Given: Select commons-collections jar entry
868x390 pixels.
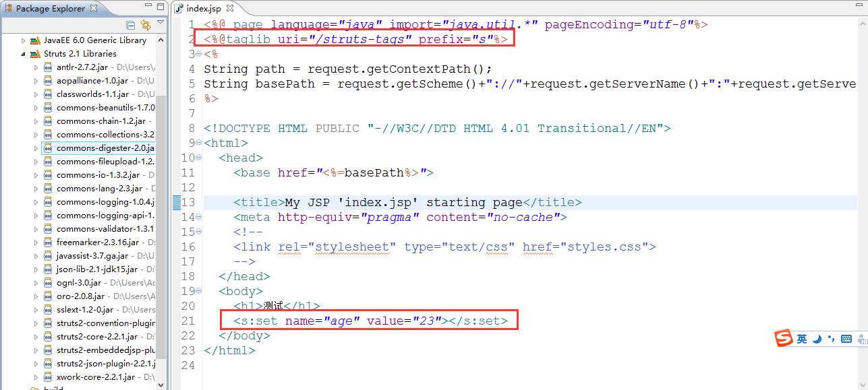Looking at the screenshot, I should tap(105, 135).
